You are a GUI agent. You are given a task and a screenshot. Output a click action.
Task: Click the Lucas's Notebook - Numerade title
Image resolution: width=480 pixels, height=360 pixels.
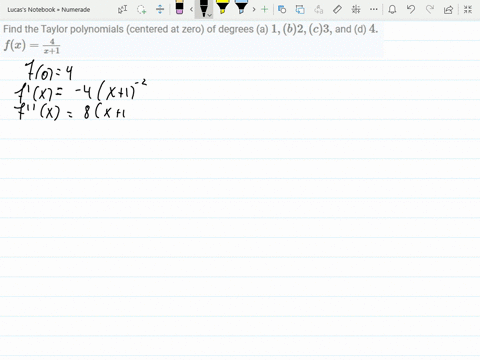point(49,10)
